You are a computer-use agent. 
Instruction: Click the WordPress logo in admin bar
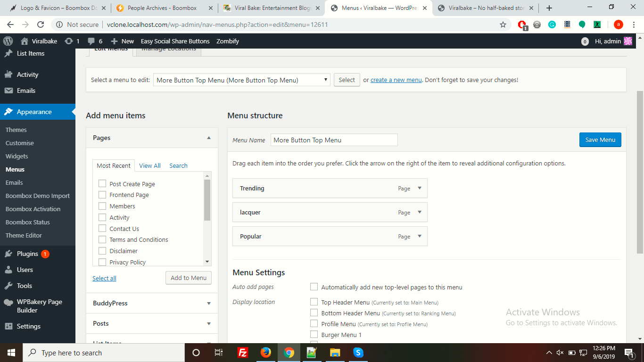(x=8, y=41)
